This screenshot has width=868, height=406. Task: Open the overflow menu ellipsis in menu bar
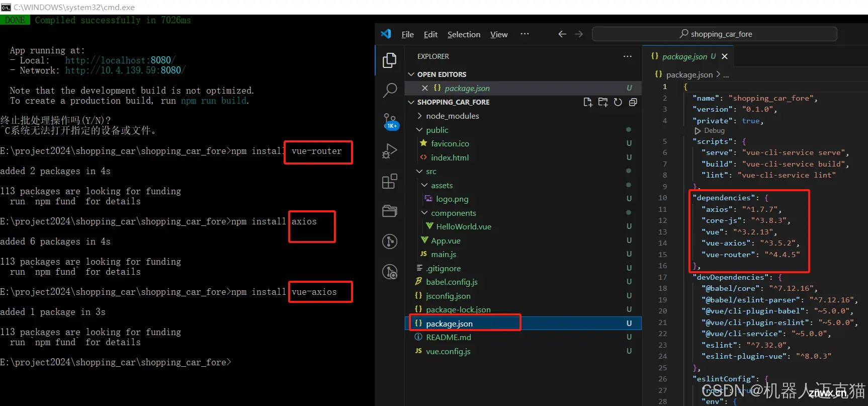tap(525, 34)
